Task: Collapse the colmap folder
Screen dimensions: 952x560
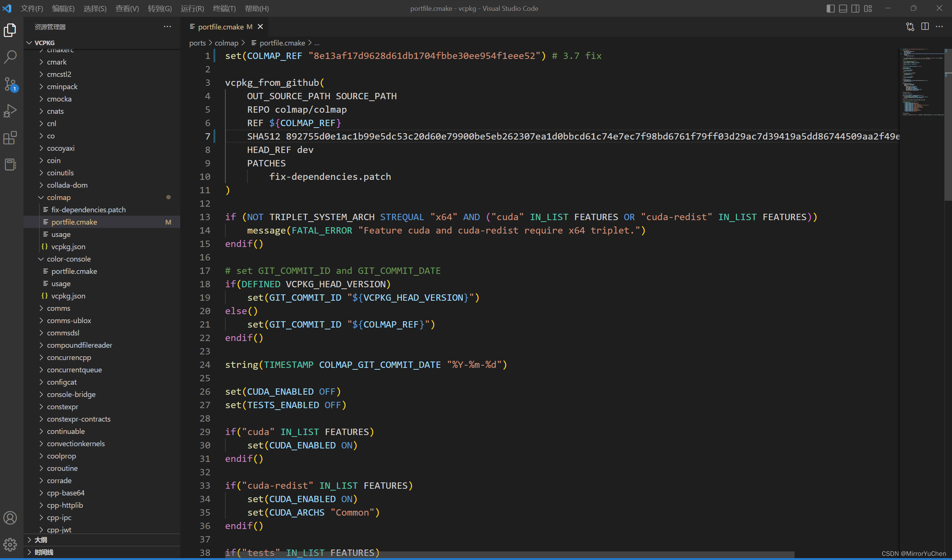Action: pyautogui.click(x=59, y=197)
